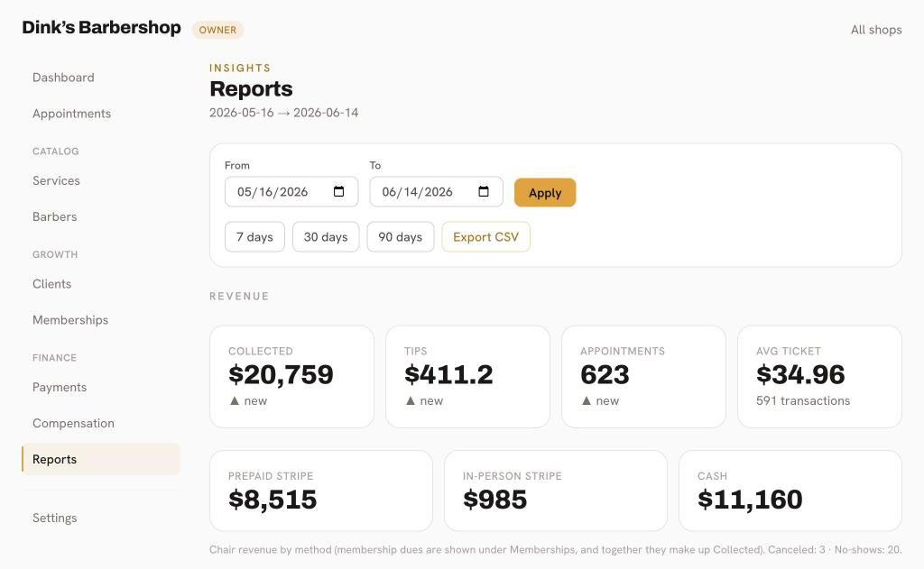Image resolution: width=924 pixels, height=569 pixels.
Task: Click the To date field 06/14/2026
Action: pyautogui.click(x=436, y=191)
